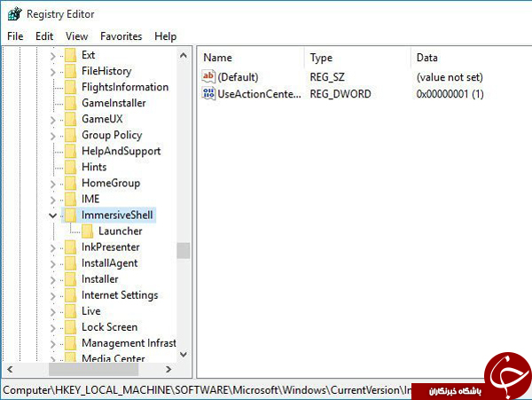The height and width of the screenshot is (400, 532).
Task: Expand the Lock Screen key
Action: click(x=52, y=328)
